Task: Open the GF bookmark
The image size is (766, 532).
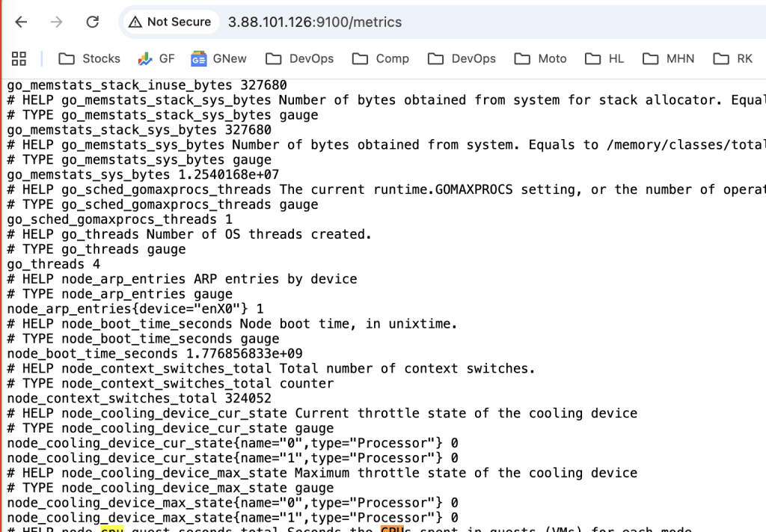Action: pos(156,58)
